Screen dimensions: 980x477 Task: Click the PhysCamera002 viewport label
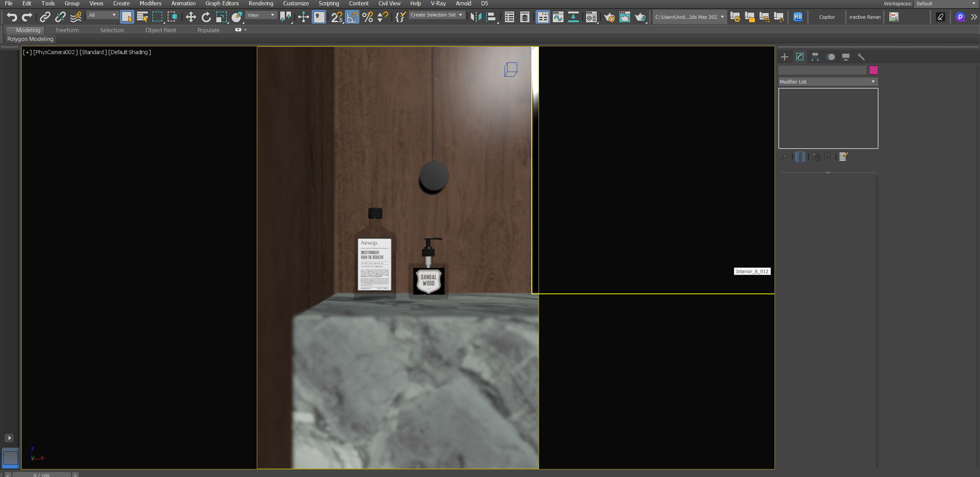pyautogui.click(x=56, y=52)
